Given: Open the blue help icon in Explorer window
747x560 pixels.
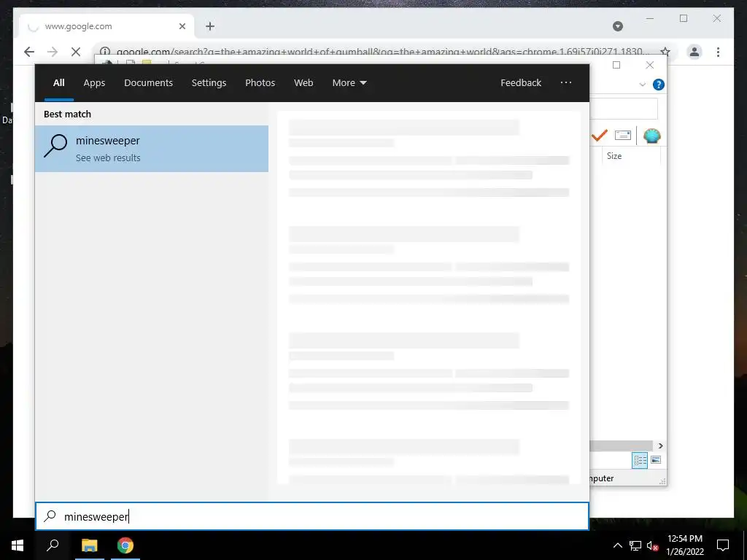Looking at the screenshot, I should (659, 85).
